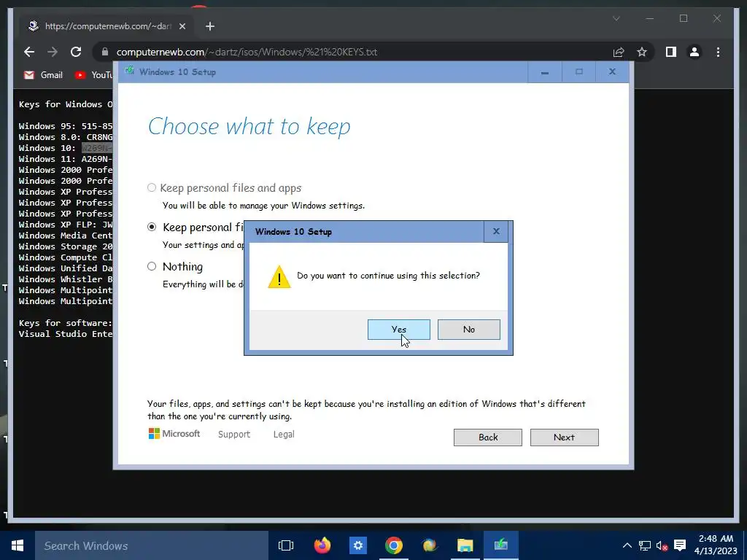Viewport: 747px width, 560px height.
Task: Switch to Windows Setup taskbar icon
Action: 500,545
